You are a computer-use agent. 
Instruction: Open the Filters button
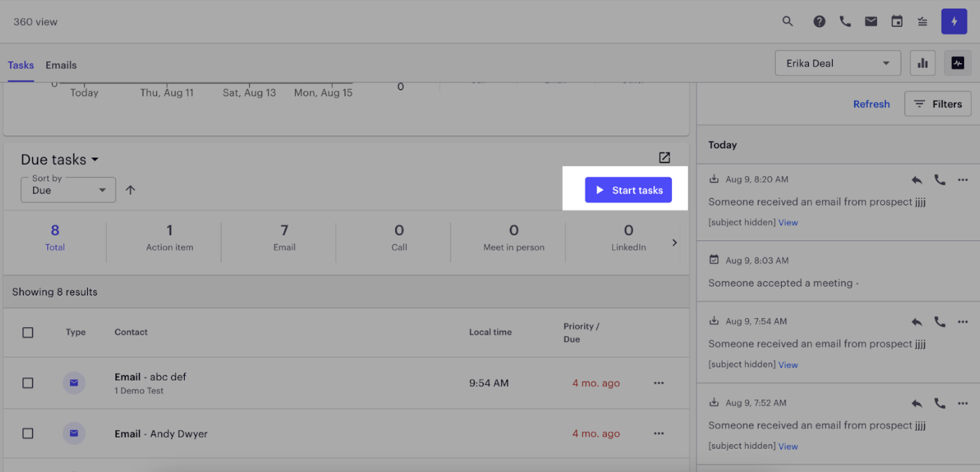pos(938,104)
